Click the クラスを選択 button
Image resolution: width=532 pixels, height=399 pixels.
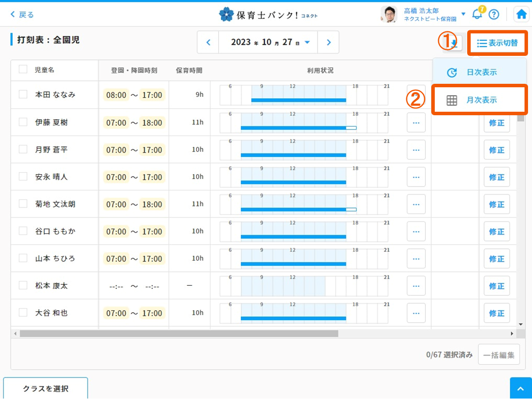tap(45, 389)
